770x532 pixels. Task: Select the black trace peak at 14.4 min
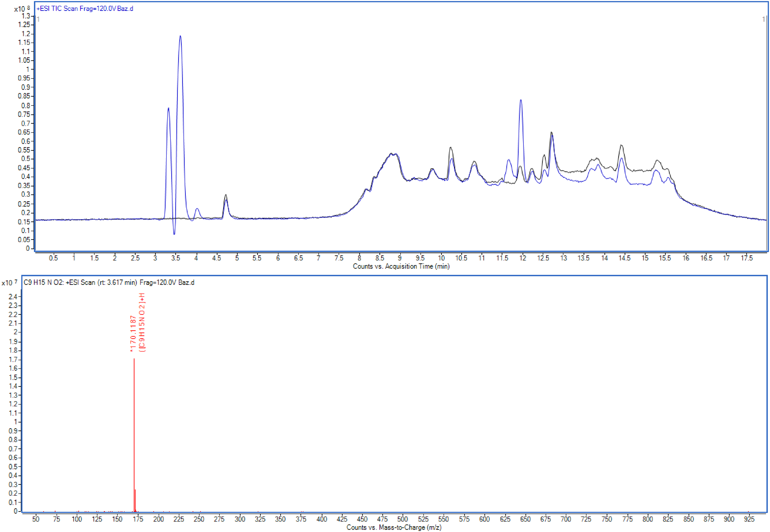pyautogui.click(x=621, y=145)
